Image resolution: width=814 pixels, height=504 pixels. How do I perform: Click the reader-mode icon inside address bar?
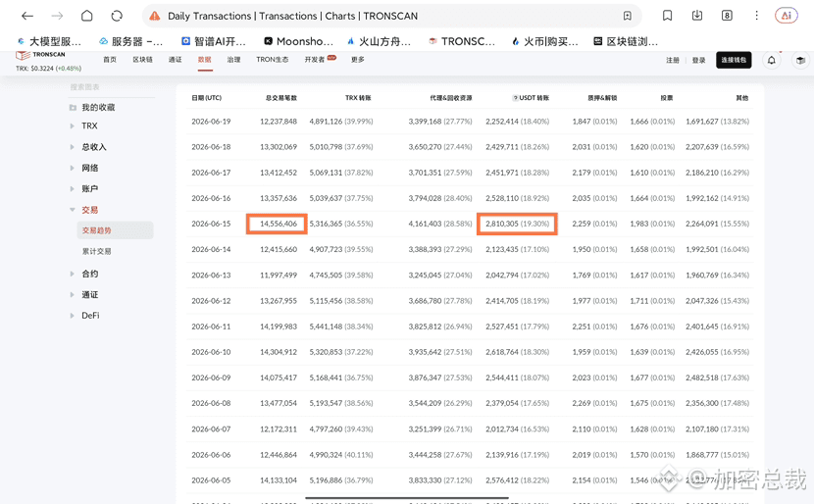[627, 16]
